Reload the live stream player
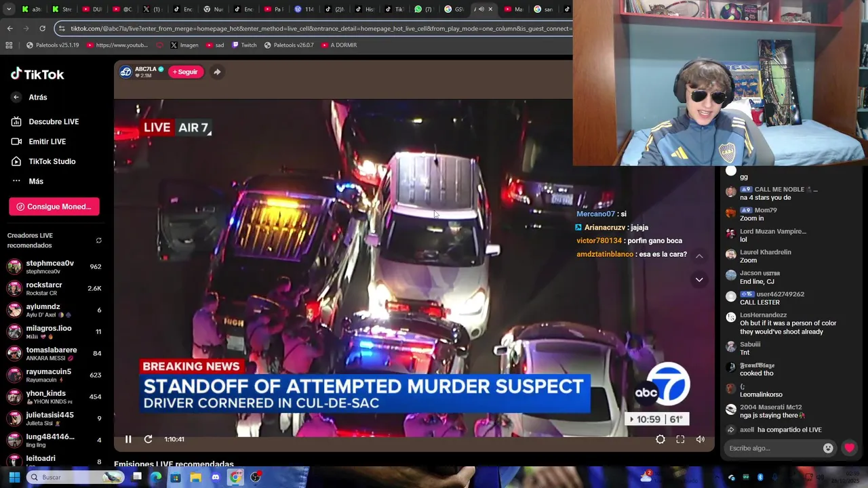868x488 pixels. (148, 439)
